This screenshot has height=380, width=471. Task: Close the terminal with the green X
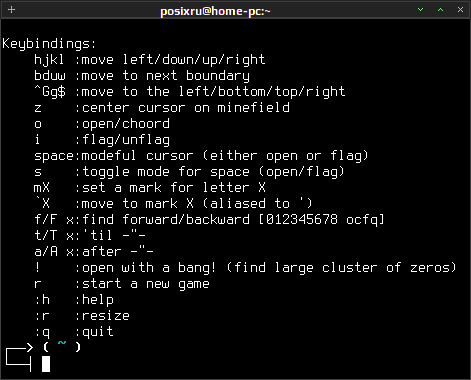point(460,10)
